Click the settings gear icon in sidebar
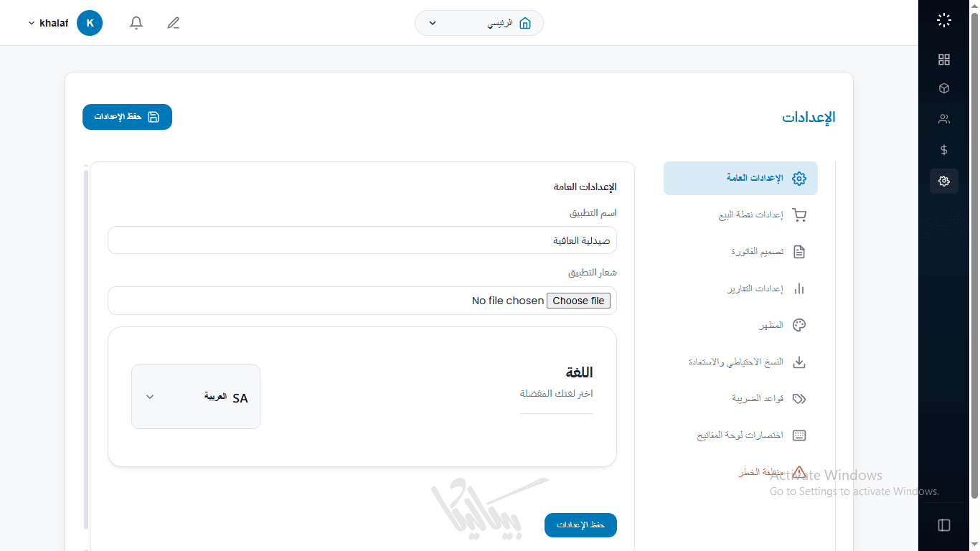Screen dimensions: 980x551 click(x=943, y=181)
